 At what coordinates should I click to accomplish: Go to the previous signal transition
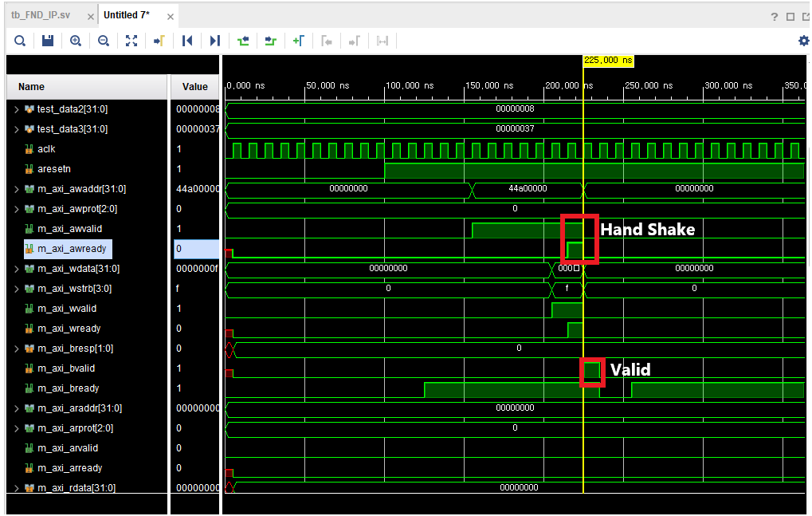(243, 41)
